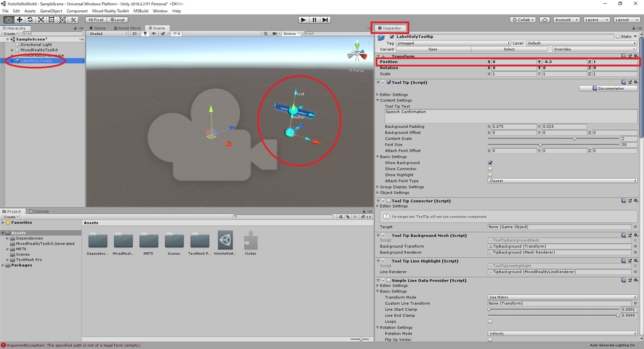Open Tool Tip Background Mesh help icon

click(624, 235)
